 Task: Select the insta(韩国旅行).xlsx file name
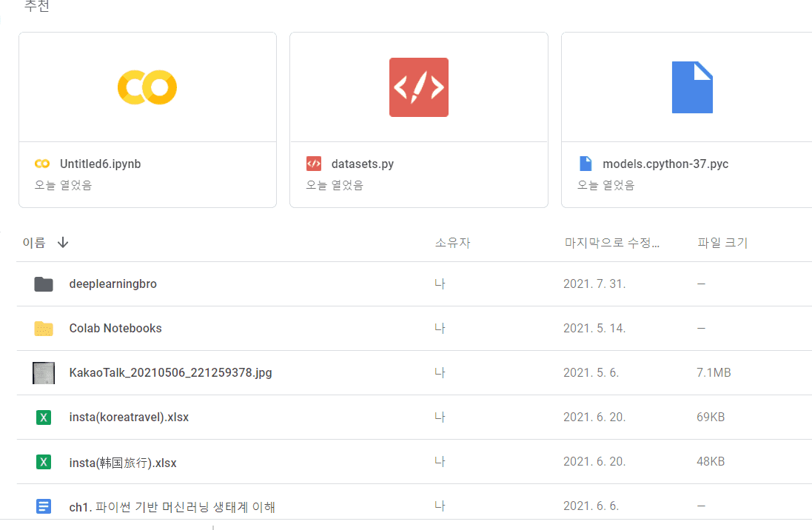pos(123,463)
